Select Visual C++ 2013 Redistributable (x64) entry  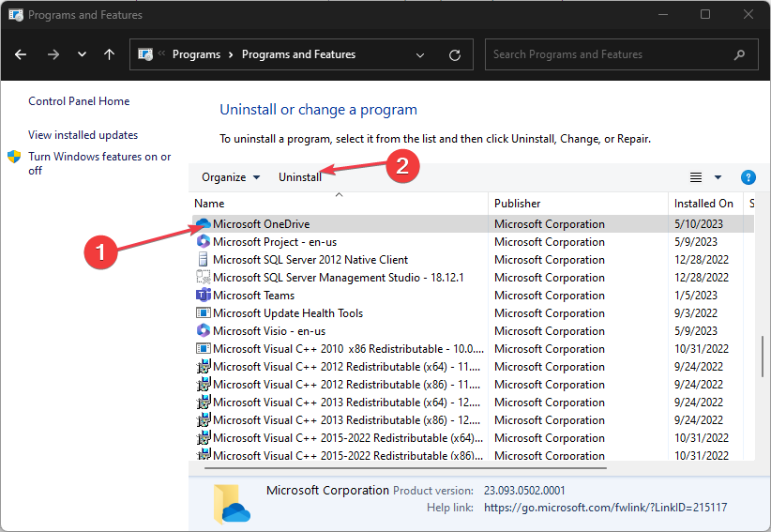click(x=347, y=403)
